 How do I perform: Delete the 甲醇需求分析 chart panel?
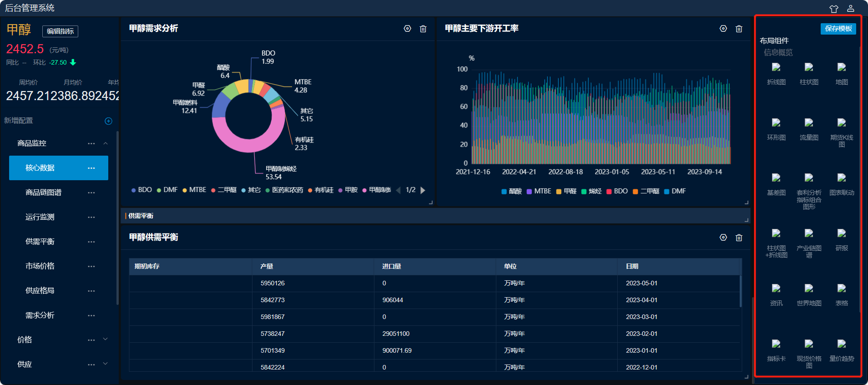[423, 29]
